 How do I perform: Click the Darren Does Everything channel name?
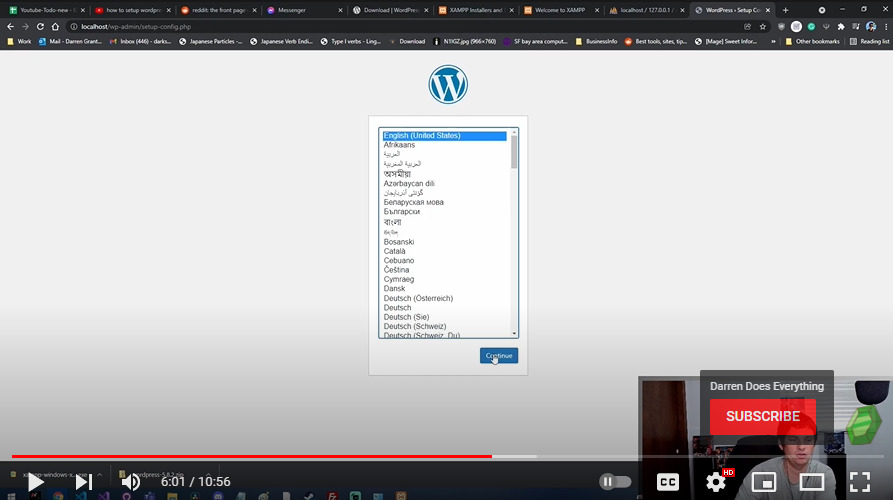click(x=767, y=386)
